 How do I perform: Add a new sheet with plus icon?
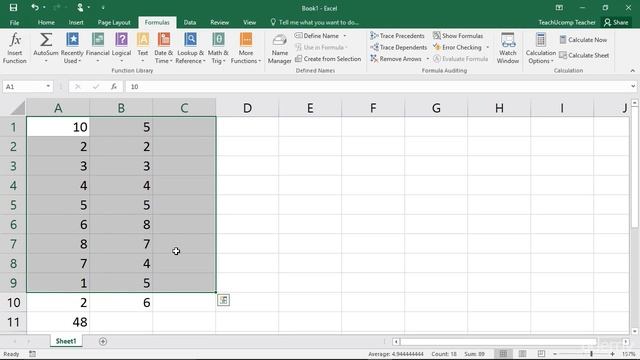103,341
